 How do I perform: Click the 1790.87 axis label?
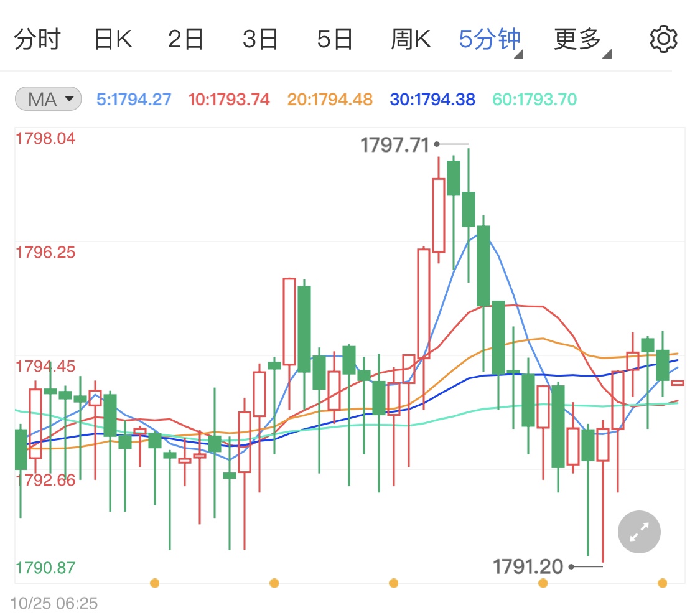click(45, 568)
